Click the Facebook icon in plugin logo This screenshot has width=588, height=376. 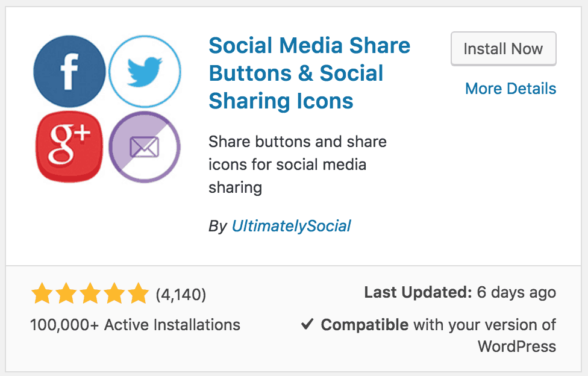coord(69,71)
